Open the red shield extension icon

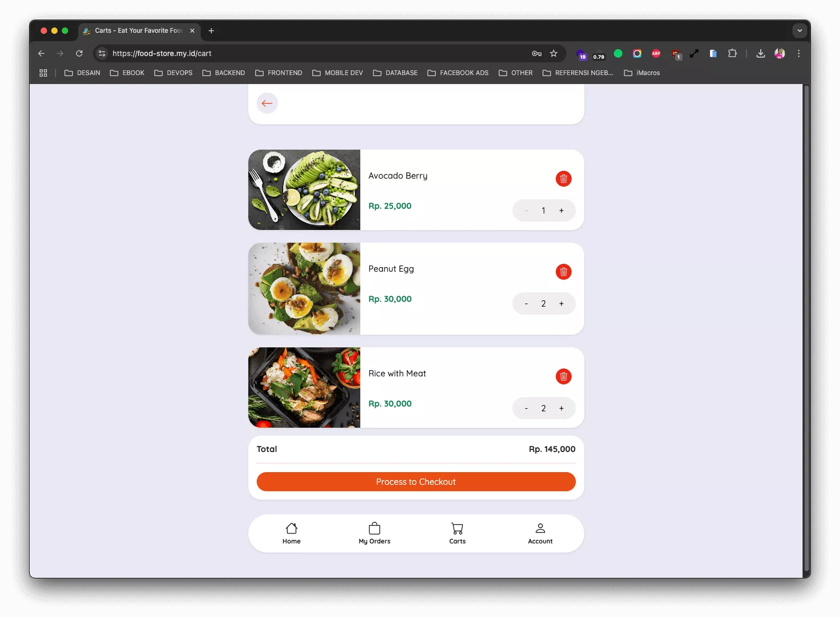point(676,54)
